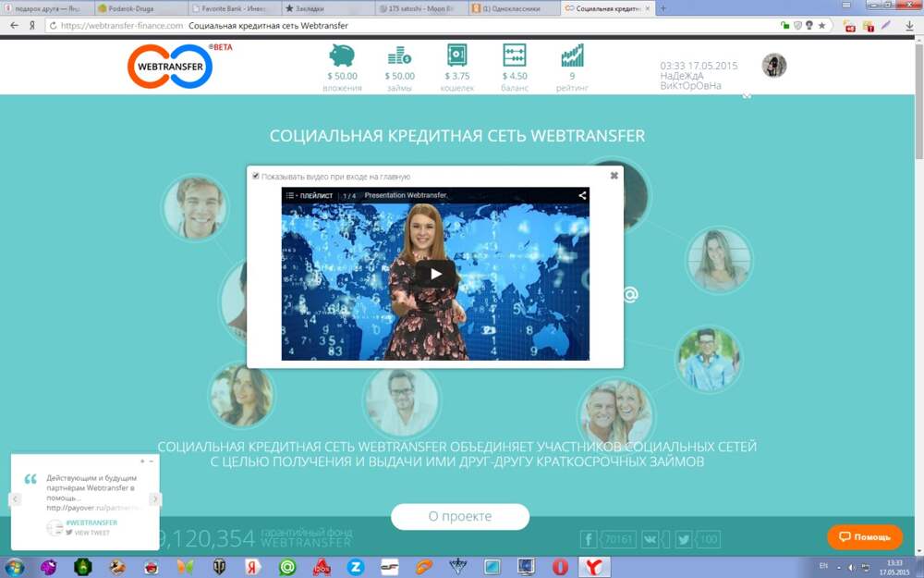Click the $ 4.50 баланс amount
924x578 pixels.
coord(515,76)
